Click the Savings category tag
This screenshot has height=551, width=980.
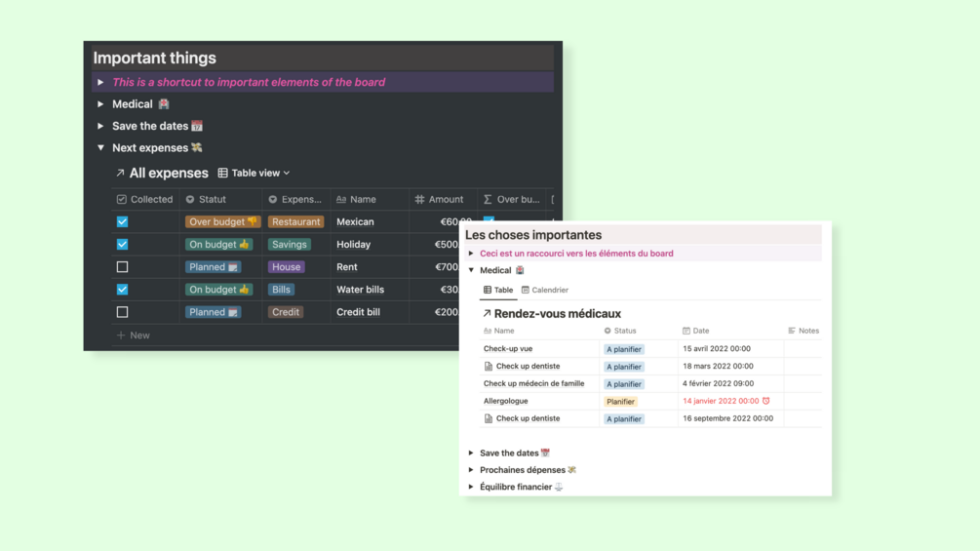[290, 244]
